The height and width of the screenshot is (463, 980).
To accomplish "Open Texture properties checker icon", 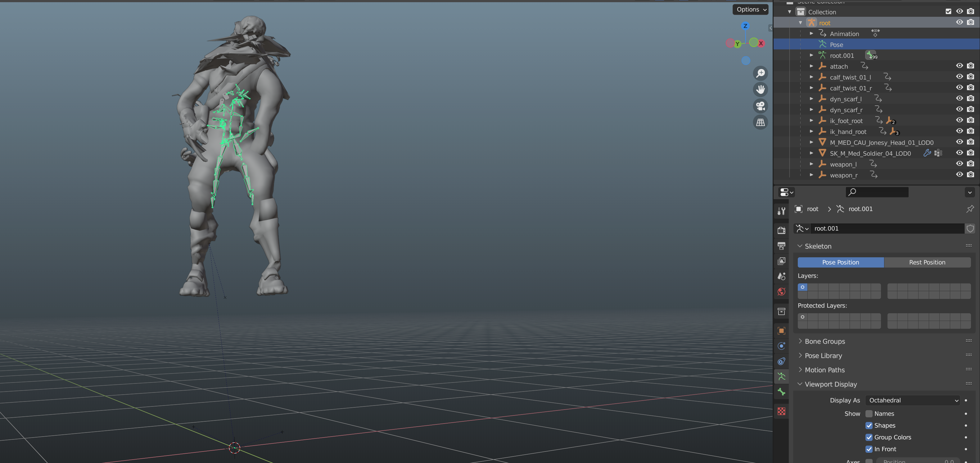I will pyautogui.click(x=781, y=411).
